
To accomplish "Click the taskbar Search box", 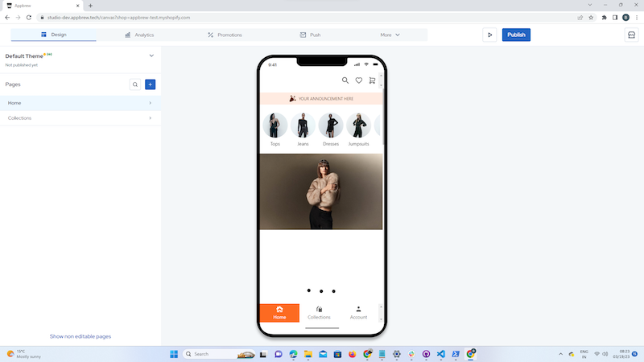I will pos(219,354).
